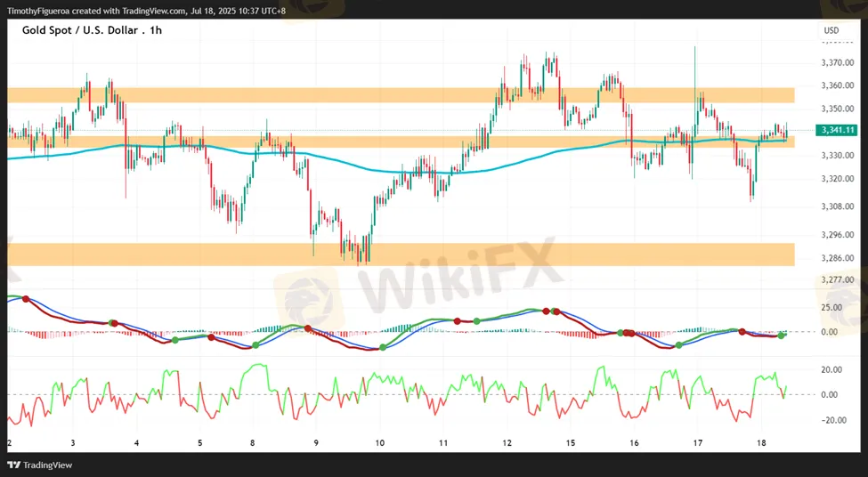Click the TradingView logo in the footer
Screen dimensions: 868x477
click(40, 465)
